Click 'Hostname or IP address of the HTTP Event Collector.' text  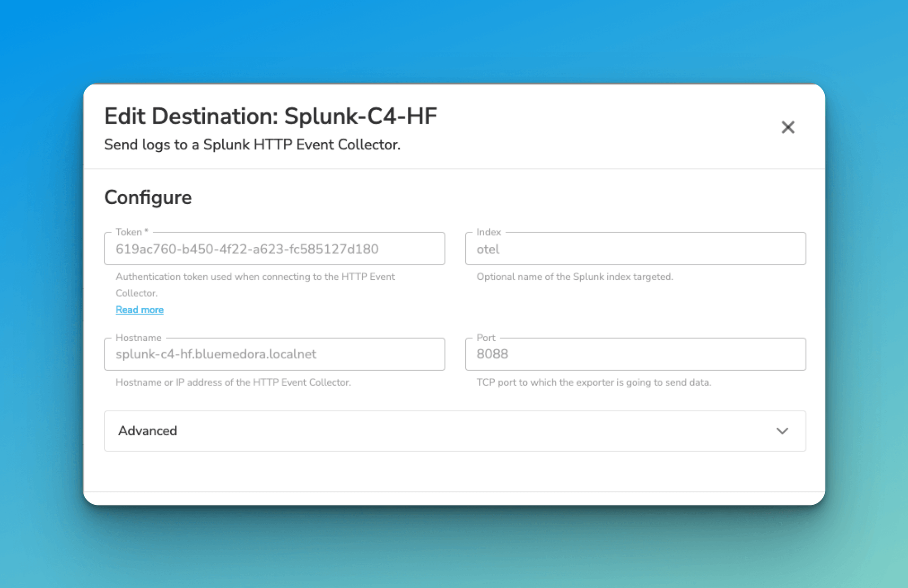233,382
